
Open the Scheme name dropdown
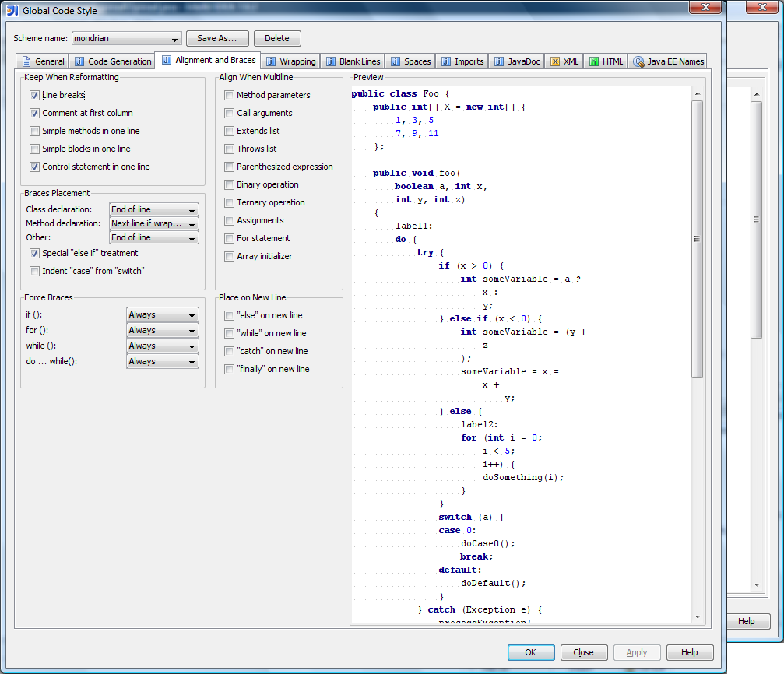point(126,38)
